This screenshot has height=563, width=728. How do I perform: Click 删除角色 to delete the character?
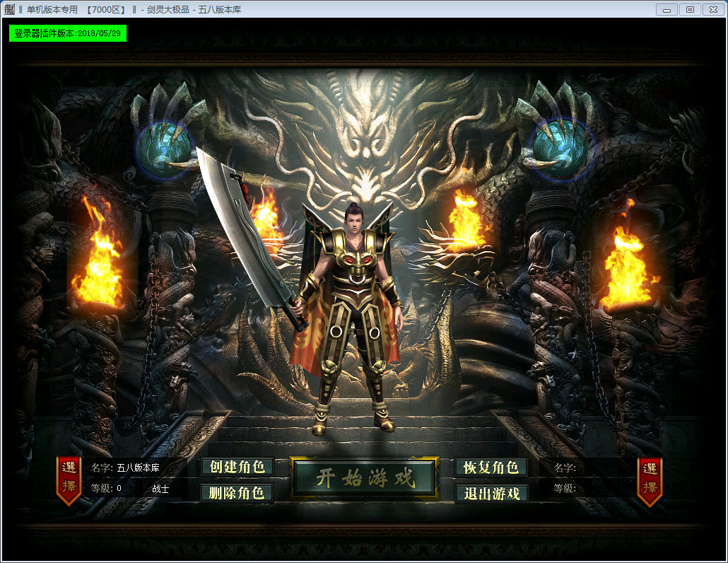pos(237,493)
